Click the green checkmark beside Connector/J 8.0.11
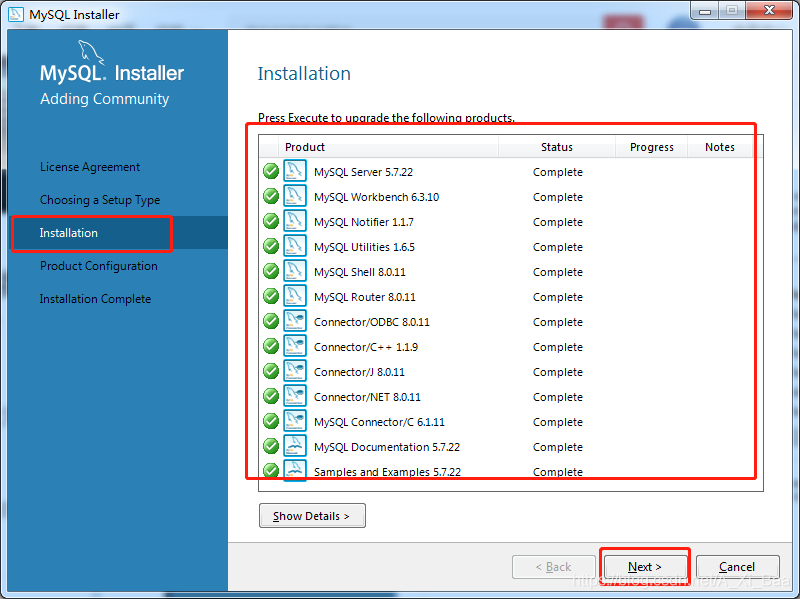The height and width of the screenshot is (599, 800). [x=271, y=371]
